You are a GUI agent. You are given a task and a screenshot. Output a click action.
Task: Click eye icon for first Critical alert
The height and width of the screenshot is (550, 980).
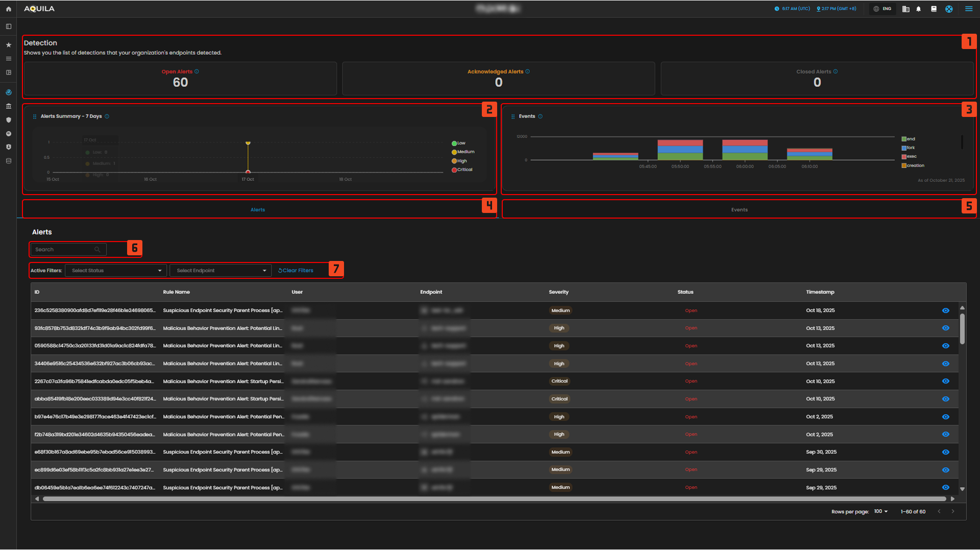(x=945, y=381)
